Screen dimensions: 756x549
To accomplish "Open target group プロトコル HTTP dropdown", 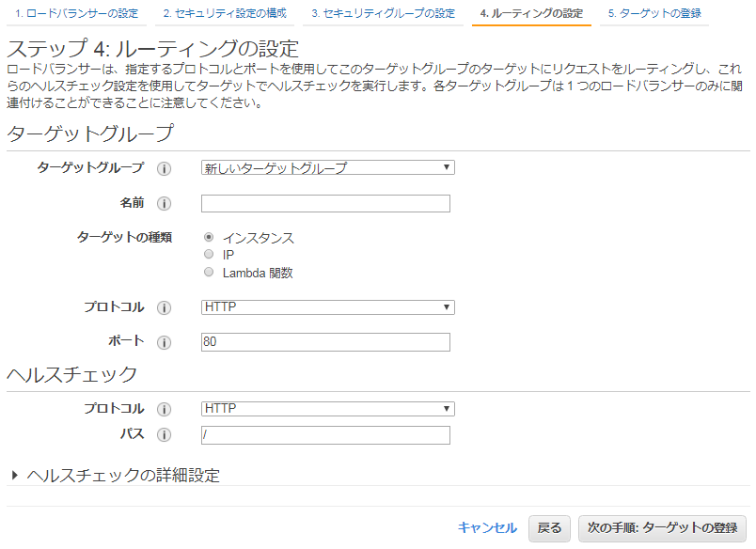I will (328, 307).
